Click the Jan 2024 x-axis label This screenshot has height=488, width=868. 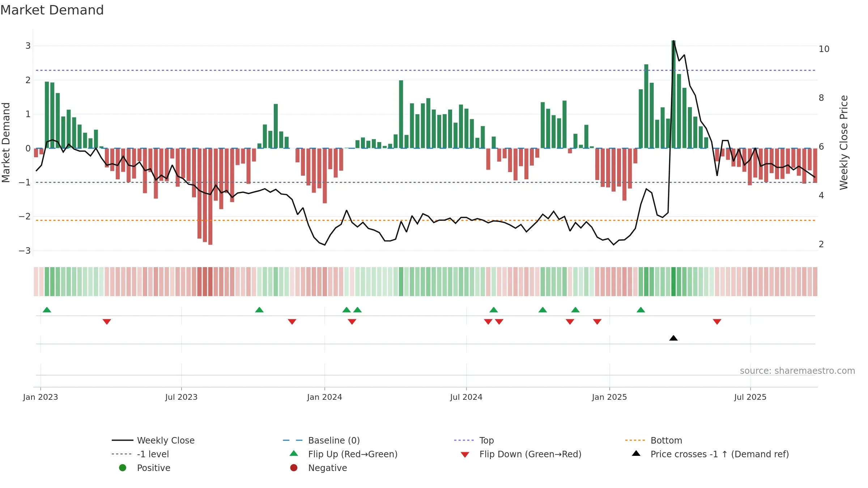(325, 397)
